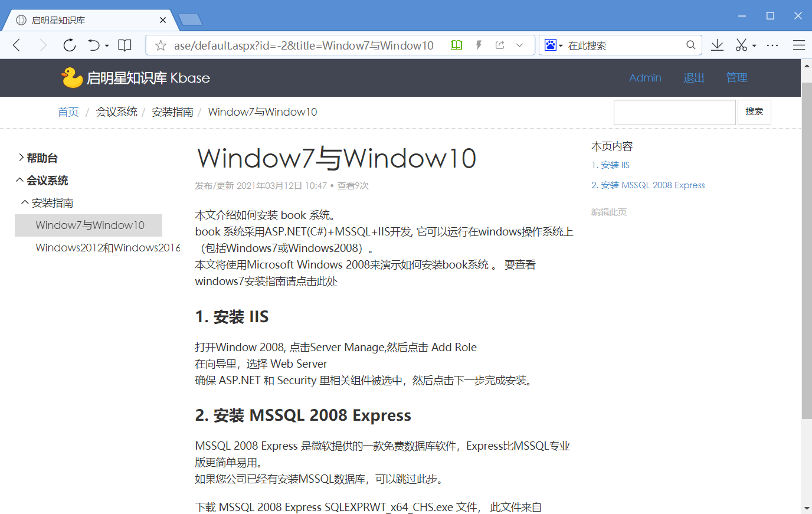Click the yellow duck Kbase logo

click(72, 77)
